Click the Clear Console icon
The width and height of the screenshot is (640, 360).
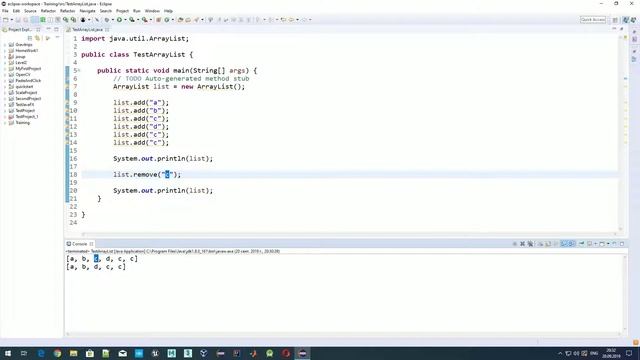pyautogui.click(x=540, y=244)
